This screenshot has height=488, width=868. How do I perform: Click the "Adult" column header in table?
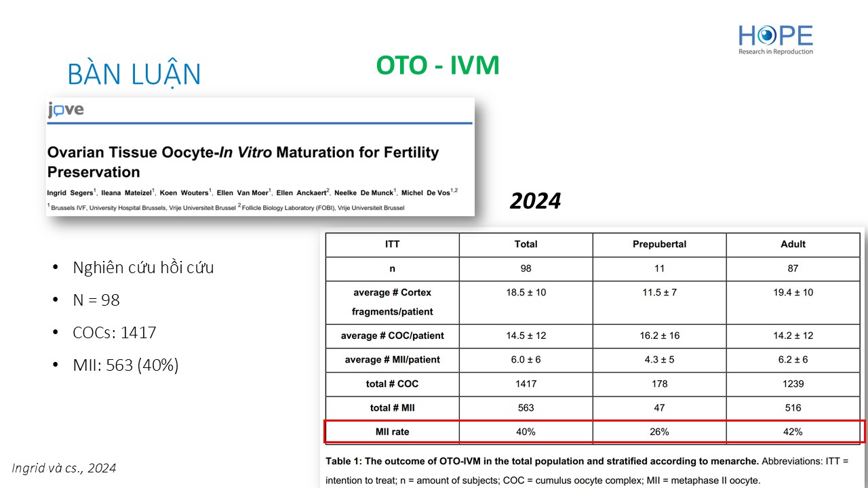point(793,244)
